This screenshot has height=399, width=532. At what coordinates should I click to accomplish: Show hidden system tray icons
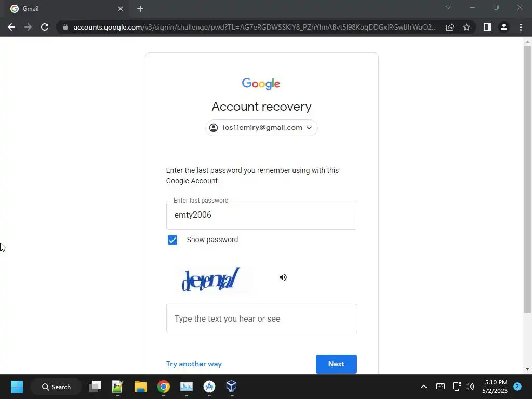(x=424, y=387)
